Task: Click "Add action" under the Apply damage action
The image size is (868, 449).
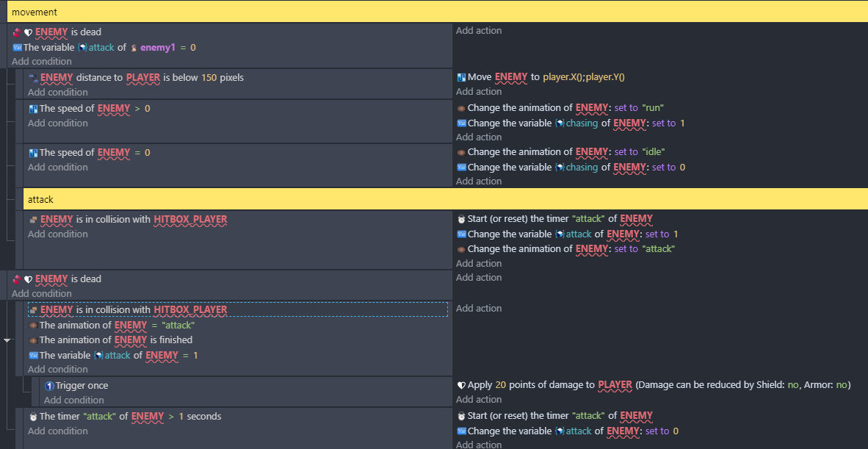Action: click(x=479, y=400)
